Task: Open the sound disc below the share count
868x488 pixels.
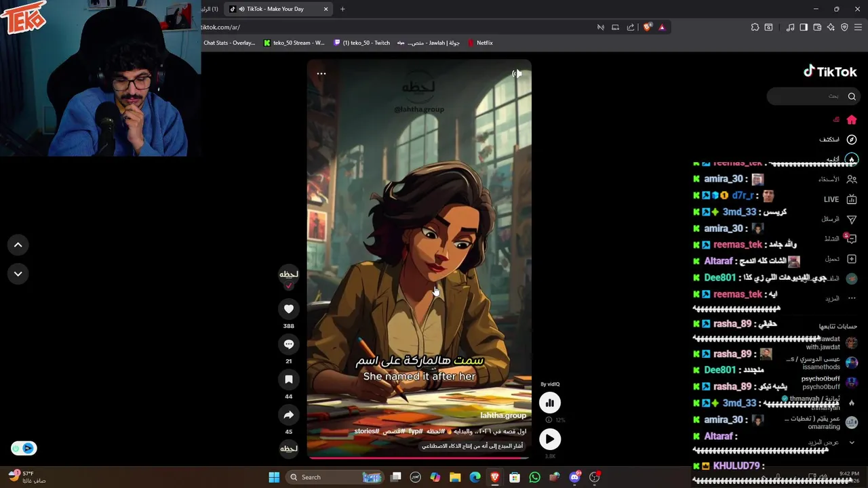Action: click(289, 449)
